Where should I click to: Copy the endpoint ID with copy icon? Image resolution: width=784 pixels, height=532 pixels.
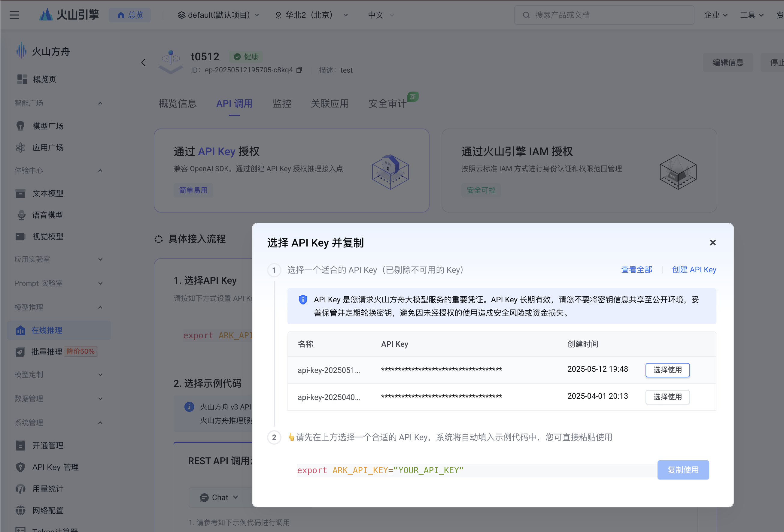(299, 70)
